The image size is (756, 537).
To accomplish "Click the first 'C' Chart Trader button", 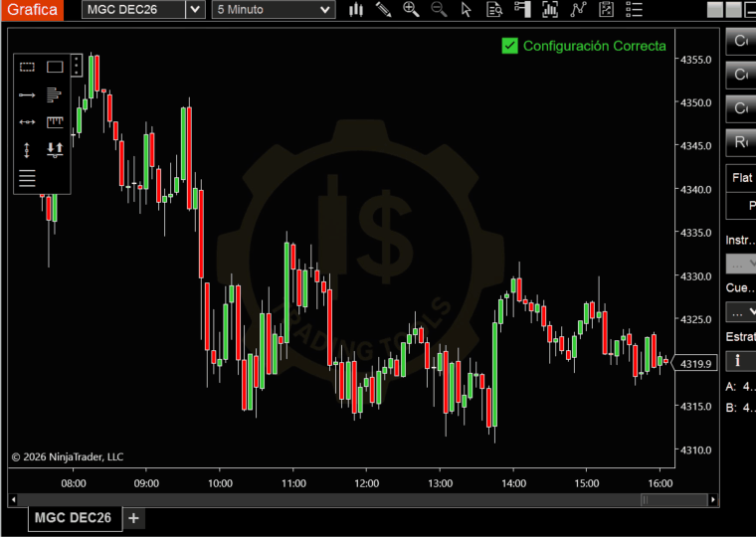I will 741,41.
